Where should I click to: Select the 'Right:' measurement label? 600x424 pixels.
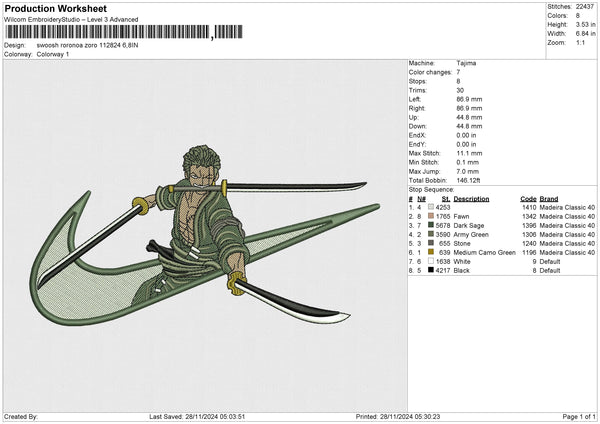(x=416, y=108)
